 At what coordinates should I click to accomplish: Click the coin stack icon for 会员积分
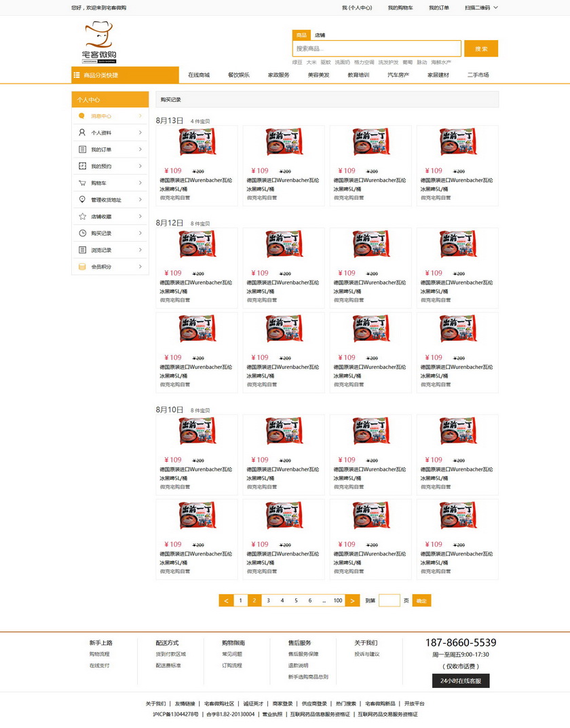pos(82,266)
